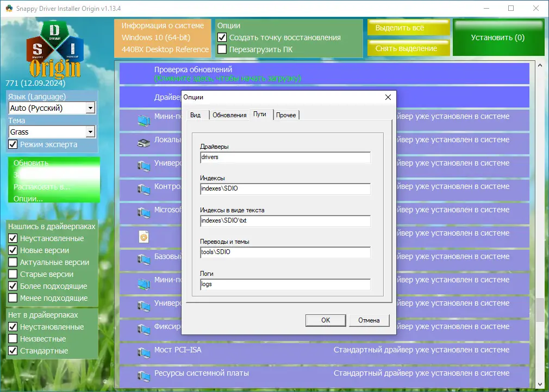Click the Логи input field showing logs

(x=283, y=284)
